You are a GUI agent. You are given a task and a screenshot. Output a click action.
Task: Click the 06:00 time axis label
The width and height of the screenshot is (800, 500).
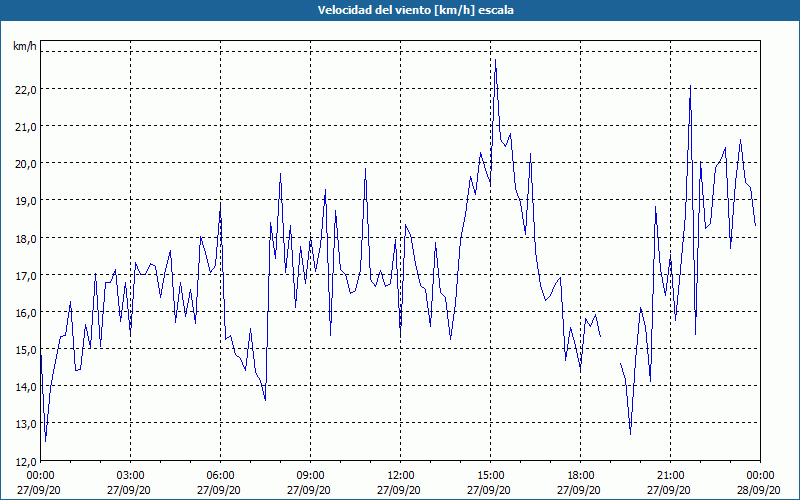[x=220, y=476]
